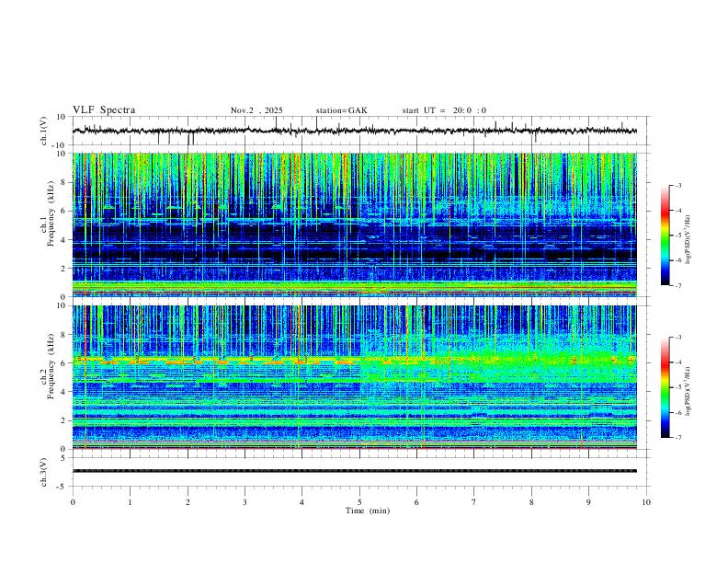
Task: Click the ch.1 color bar label log(PSD)
Action: click(688, 240)
